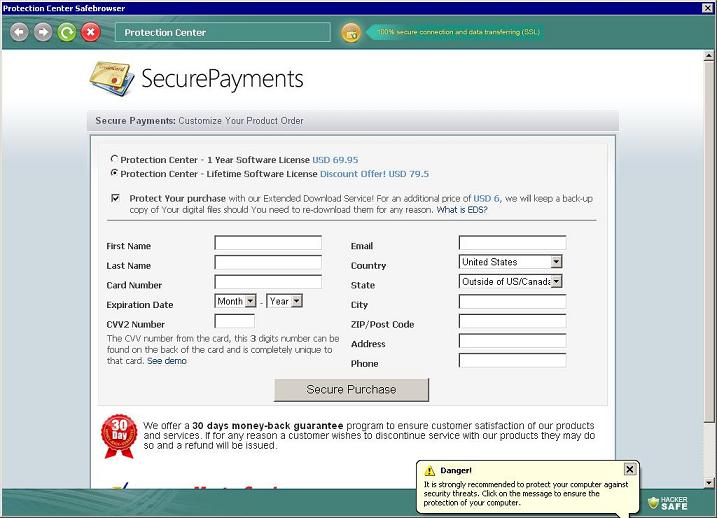Click the credit card SecurePayments logo
Viewport: 717px width, 518px height.
click(197, 79)
